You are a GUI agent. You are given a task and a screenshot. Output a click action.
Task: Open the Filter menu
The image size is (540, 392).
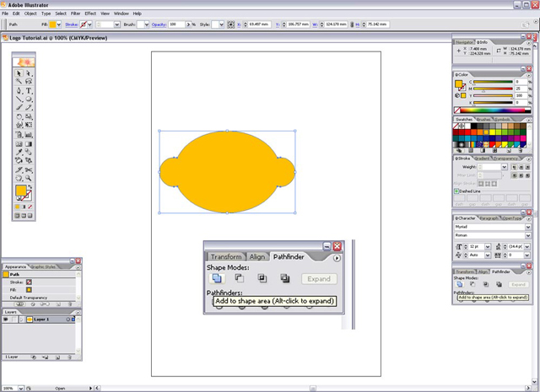[75, 13]
